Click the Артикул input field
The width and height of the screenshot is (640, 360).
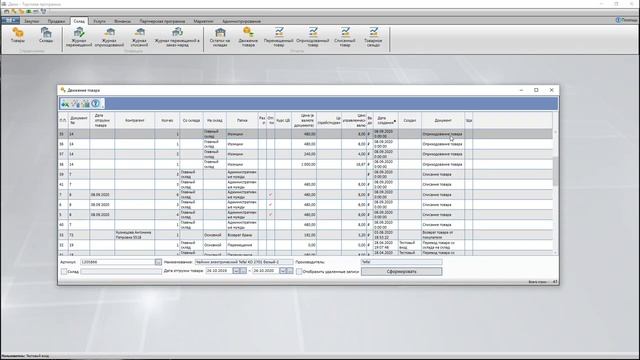click(x=118, y=262)
